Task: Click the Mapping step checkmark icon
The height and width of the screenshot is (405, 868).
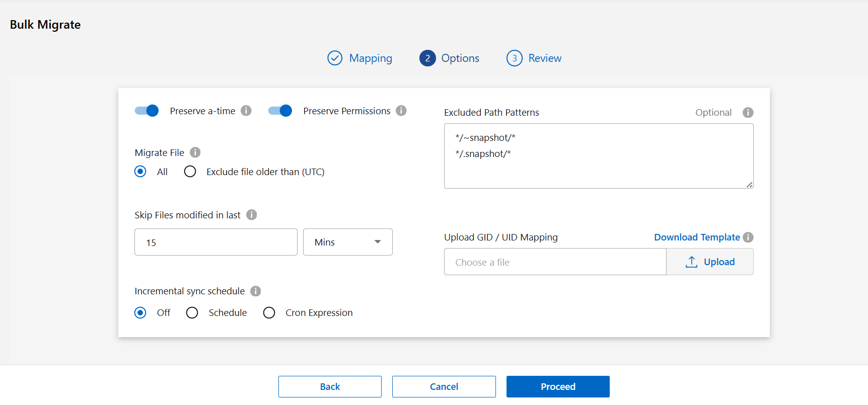Action: (x=335, y=58)
